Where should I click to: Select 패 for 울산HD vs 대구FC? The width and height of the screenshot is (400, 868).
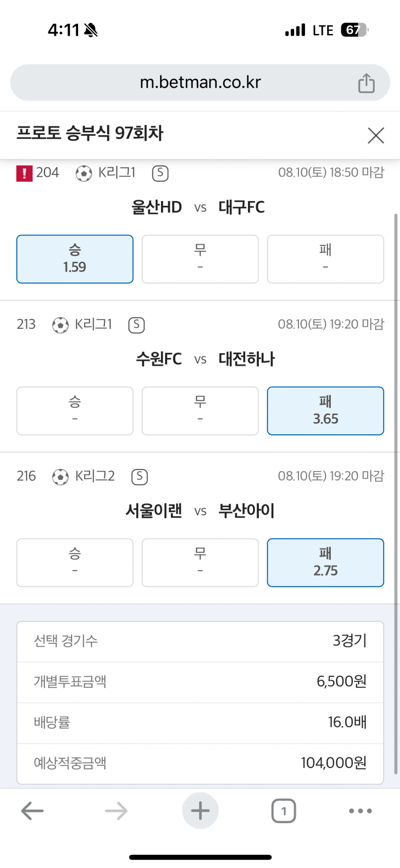coord(325,259)
